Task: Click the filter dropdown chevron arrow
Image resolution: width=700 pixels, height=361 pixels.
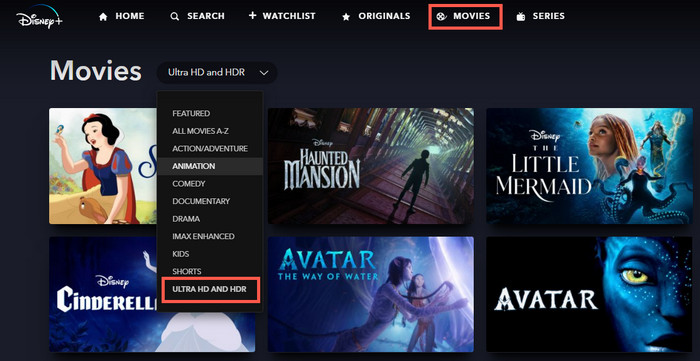Action: point(264,73)
